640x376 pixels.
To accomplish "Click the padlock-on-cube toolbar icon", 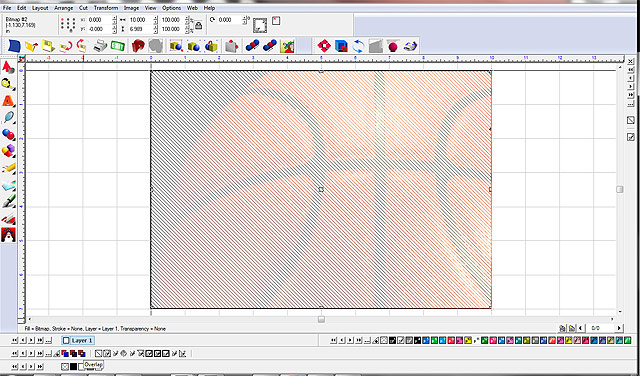I will pyautogui.click(x=211, y=46).
